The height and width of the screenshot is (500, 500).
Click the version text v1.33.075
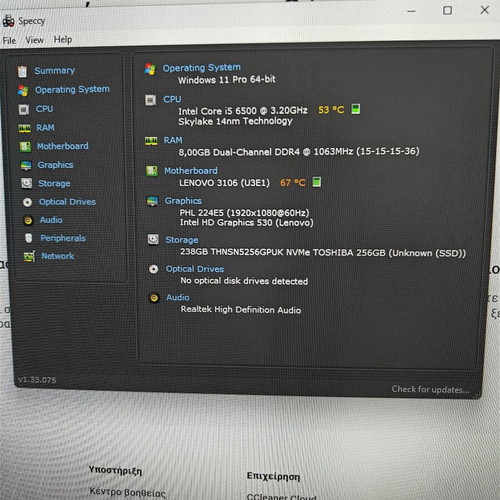37,380
